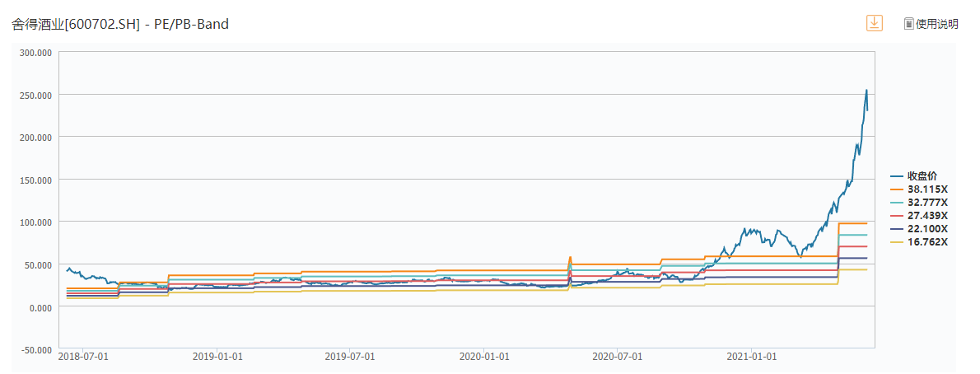Click the 2018-07-01 x-axis date label

tap(83, 357)
